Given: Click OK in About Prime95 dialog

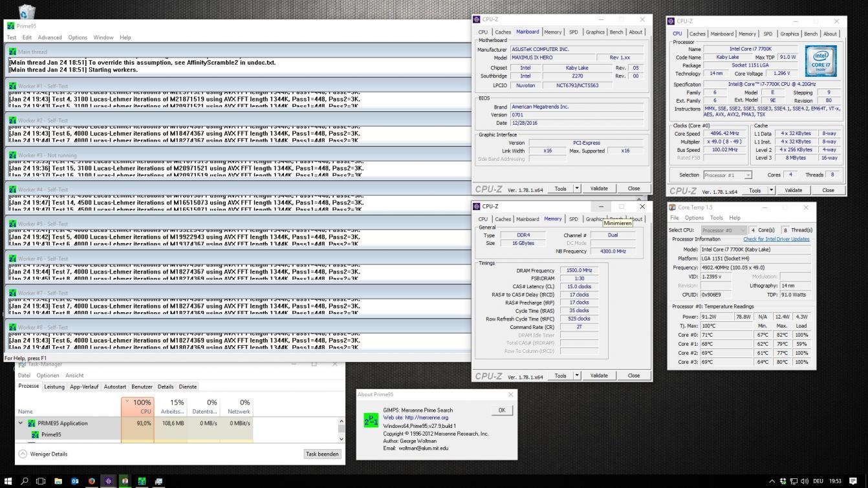Looking at the screenshot, I should [502, 410].
